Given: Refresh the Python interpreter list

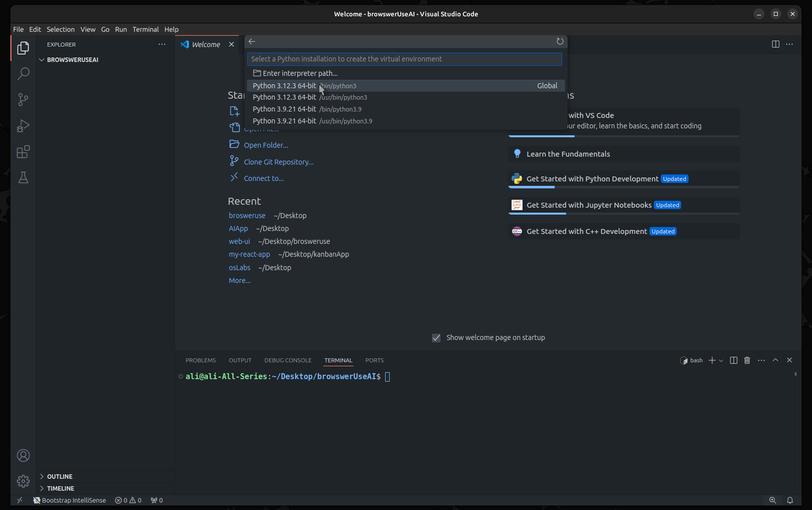Looking at the screenshot, I should pyautogui.click(x=560, y=42).
